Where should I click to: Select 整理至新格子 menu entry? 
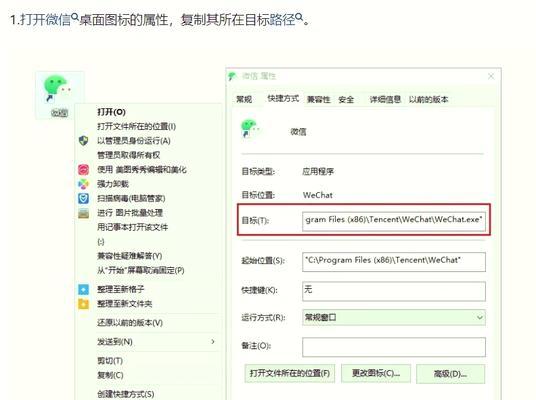(x=121, y=289)
